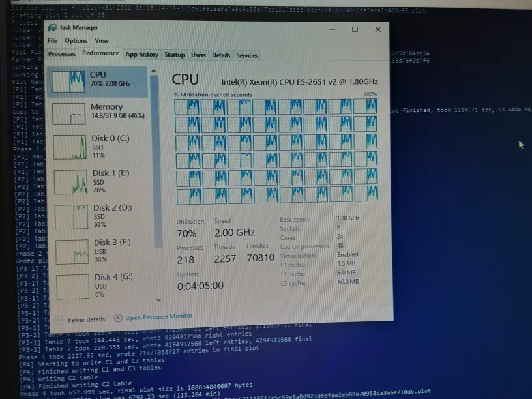Click the Disk 2 mini graph thumbnail
Image resolution: width=532 pixels, height=399 pixels.
point(72,217)
